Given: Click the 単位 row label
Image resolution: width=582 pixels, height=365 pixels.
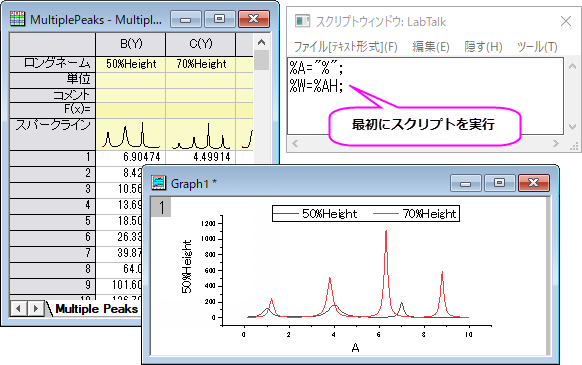Looking at the screenshot, I should click(52, 80).
